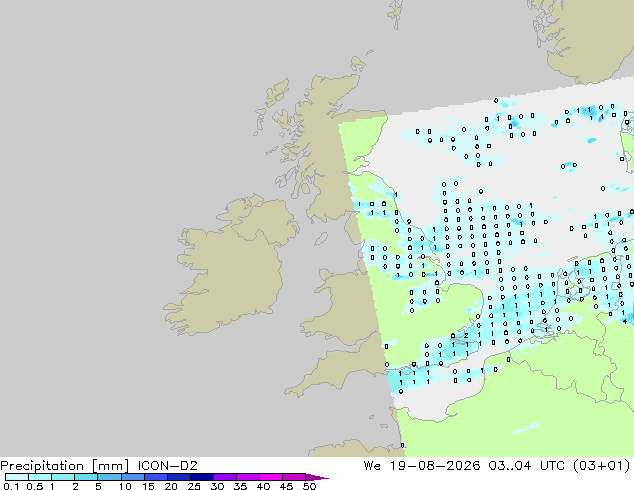Select the 1–2 mm legend color swatch
The width and height of the screenshot is (634, 490).
pos(63,477)
